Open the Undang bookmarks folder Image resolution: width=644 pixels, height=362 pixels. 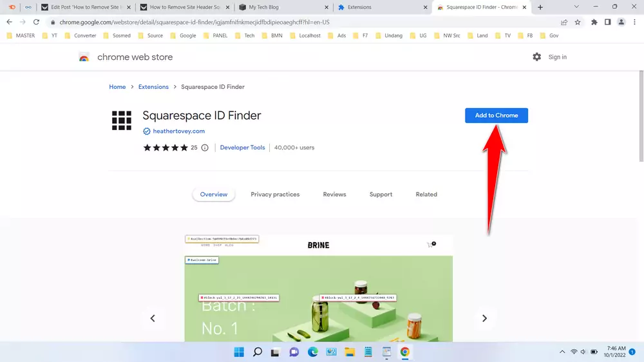point(389,35)
